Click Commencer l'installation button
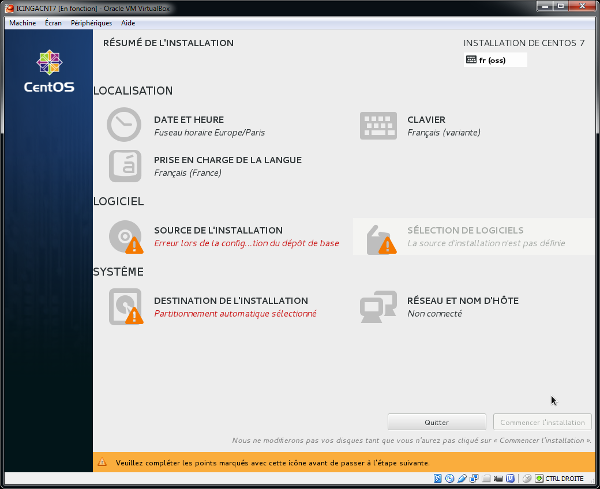 point(542,422)
